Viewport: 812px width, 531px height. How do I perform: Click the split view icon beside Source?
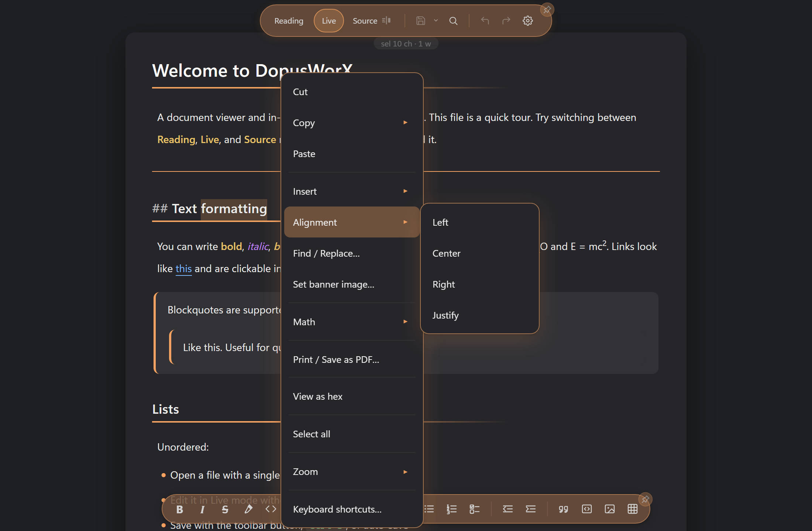386,21
